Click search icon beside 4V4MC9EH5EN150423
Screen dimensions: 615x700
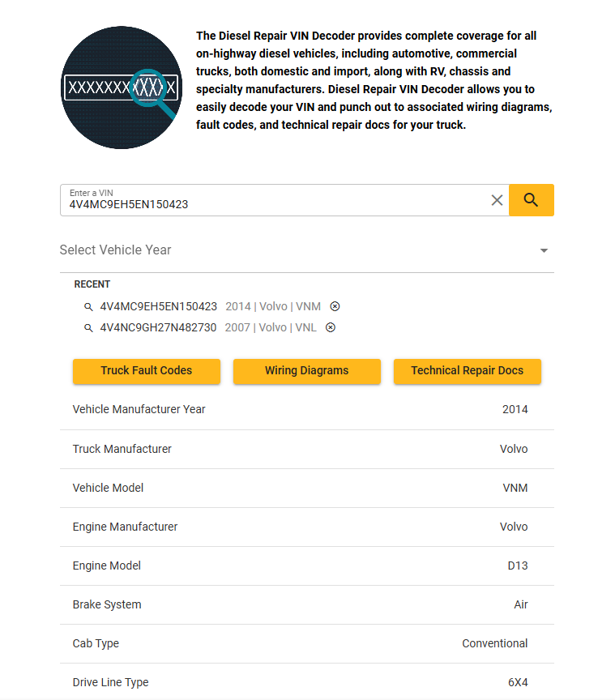click(88, 307)
